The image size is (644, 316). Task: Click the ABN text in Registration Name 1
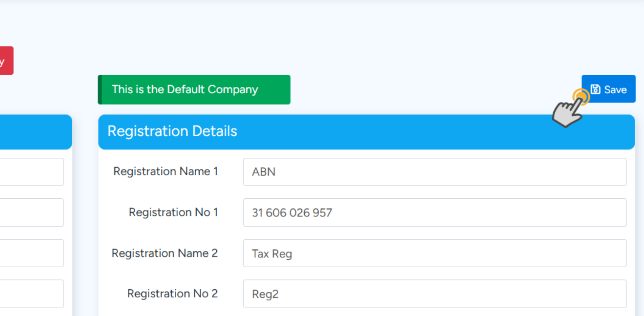[264, 172]
